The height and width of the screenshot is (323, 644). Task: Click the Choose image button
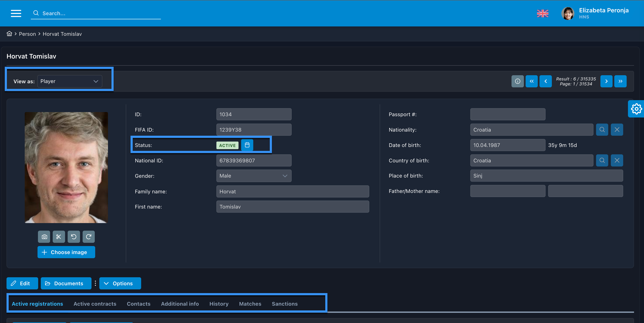pos(66,252)
